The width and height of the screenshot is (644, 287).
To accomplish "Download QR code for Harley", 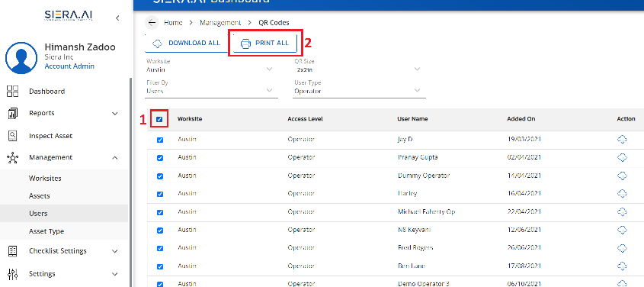I will pyautogui.click(x=622, y=193).
